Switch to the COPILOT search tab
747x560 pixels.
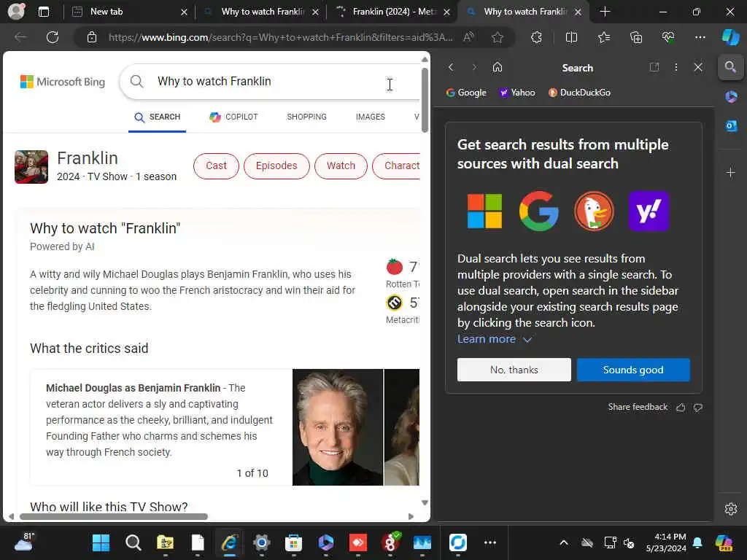click(x=233, y=117)
